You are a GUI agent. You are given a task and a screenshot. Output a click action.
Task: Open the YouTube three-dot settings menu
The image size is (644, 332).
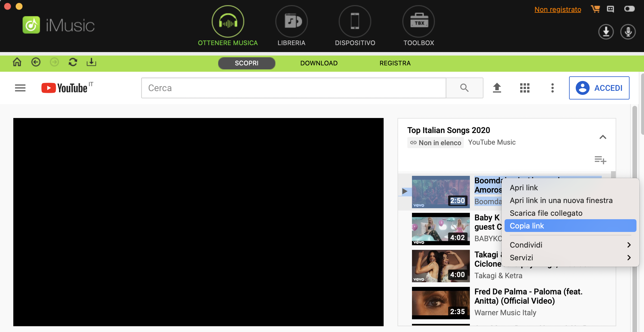[553, 88]
